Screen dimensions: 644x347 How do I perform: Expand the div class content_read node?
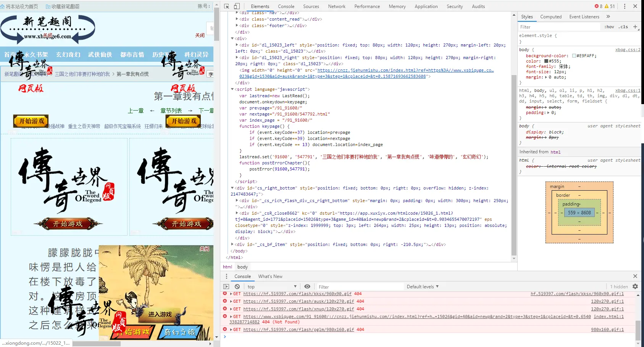[x=237, y=19]
